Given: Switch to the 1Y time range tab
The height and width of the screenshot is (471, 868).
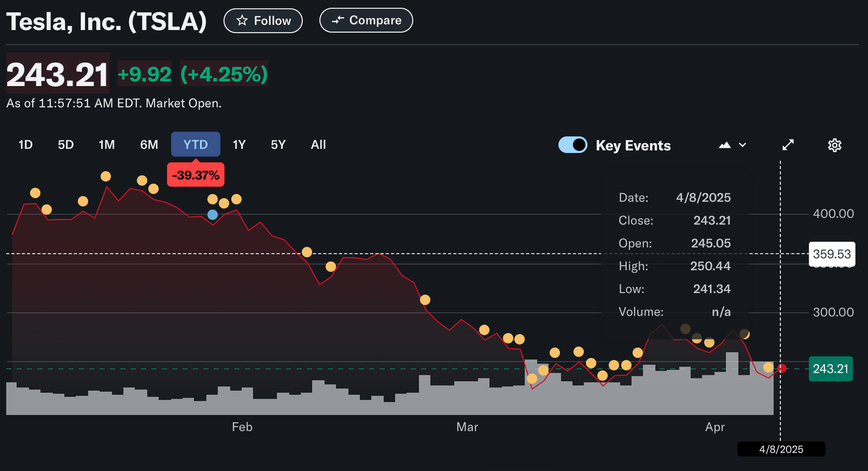Looking at the screenshot, I should 238,145.
